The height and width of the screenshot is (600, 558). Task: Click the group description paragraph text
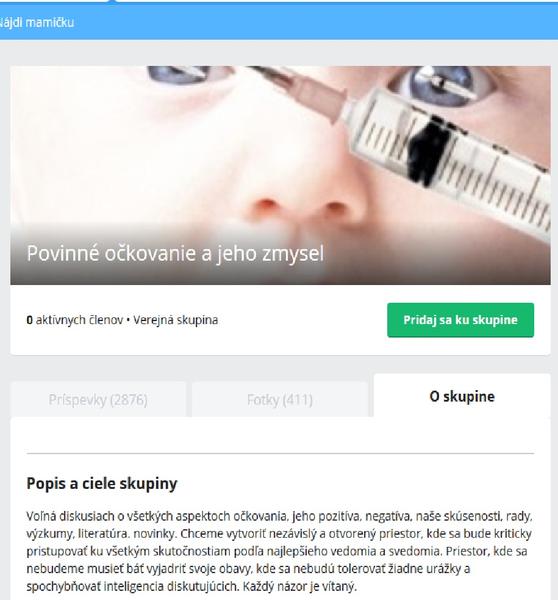click(279, 551)
